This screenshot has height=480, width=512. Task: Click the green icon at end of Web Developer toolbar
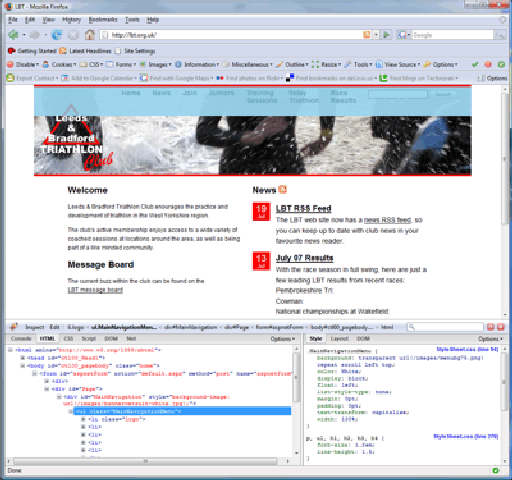coord(501,64)
